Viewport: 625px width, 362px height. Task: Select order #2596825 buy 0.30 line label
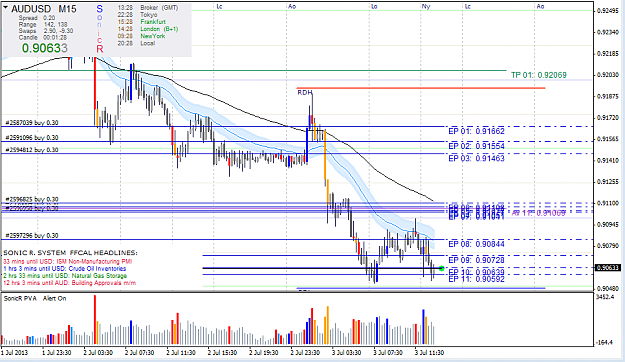(x=32, y=199)
